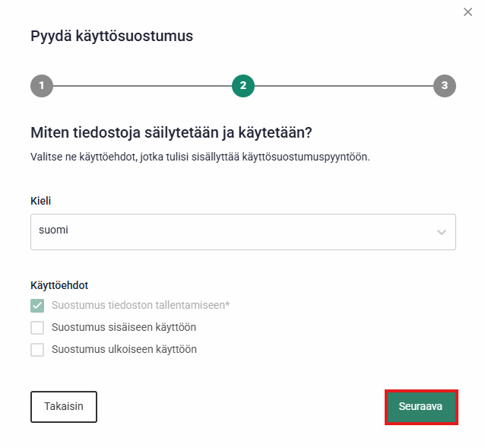Go back with the Takaisin button
This screenshot has width=485, height=448.
pyautogui.click(x=64, y=407)
